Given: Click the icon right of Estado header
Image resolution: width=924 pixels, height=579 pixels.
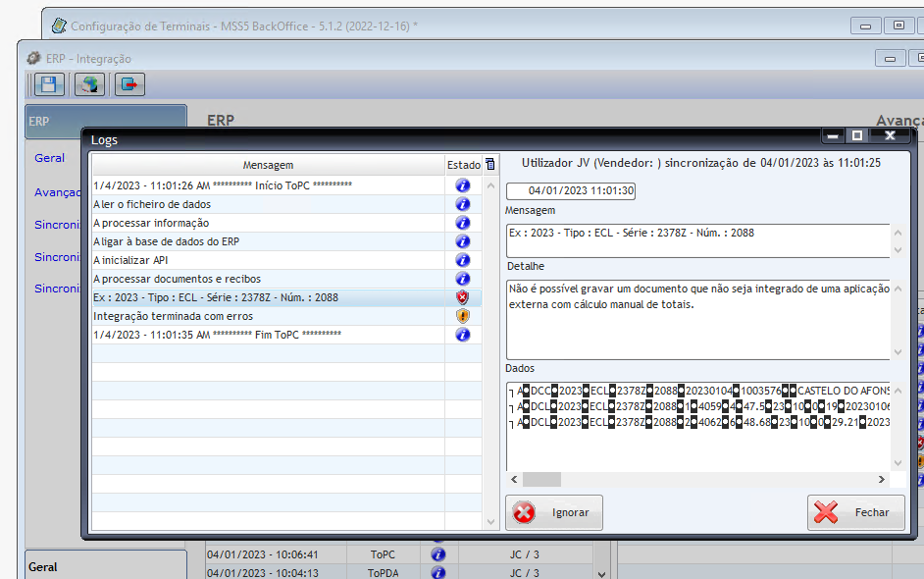Looking at the screenshot, I should point(490,165).
